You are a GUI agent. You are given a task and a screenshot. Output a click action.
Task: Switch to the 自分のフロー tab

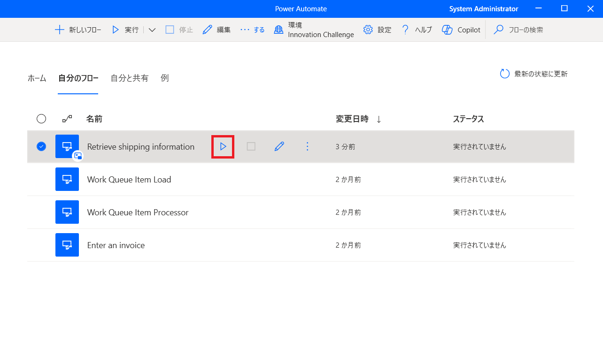[78, 78]
